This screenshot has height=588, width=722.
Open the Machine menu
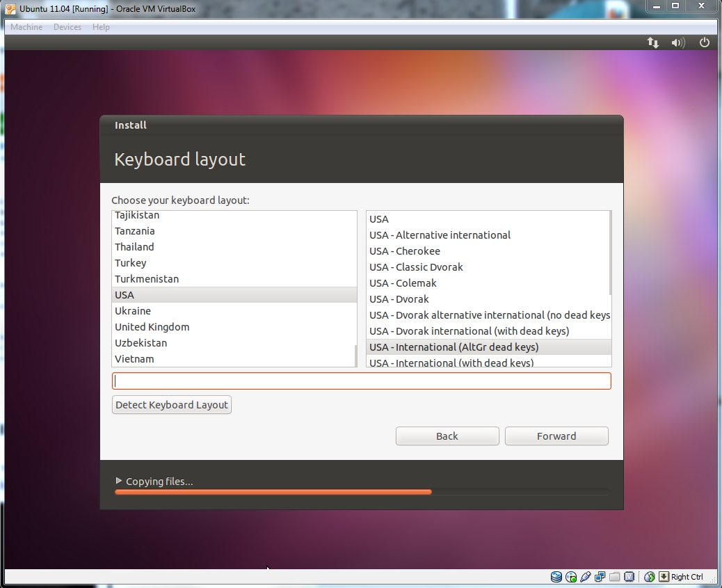[x=26, y=27]
